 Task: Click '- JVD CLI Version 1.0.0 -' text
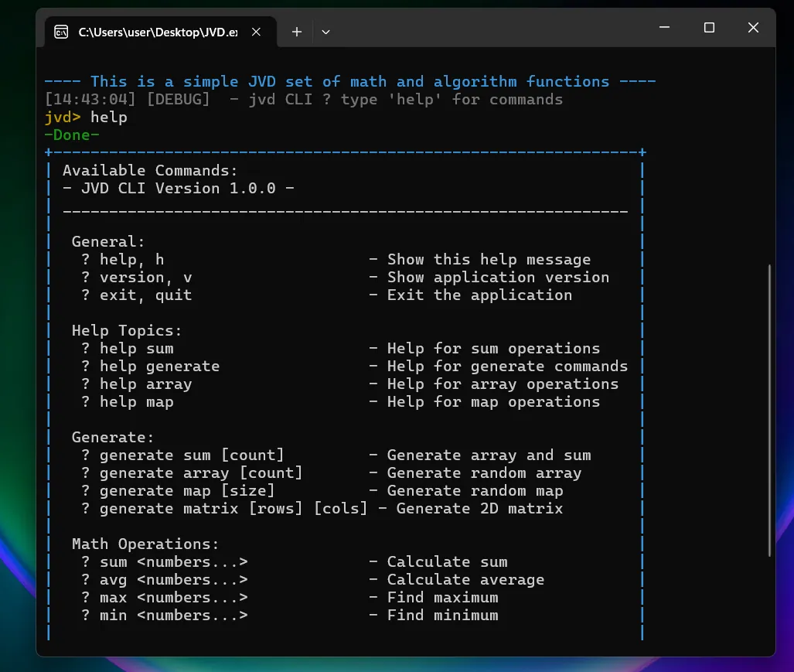coord(179,189)
